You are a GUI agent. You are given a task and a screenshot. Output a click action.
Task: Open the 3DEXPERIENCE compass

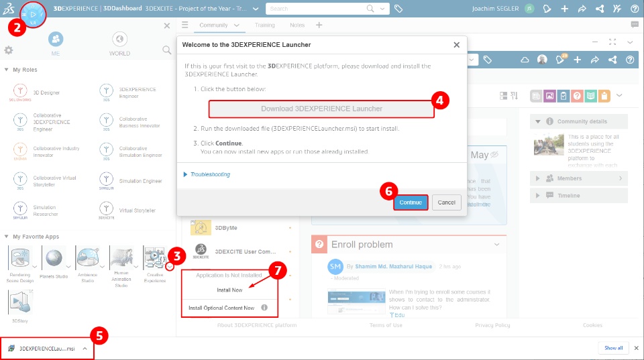pyautogui.click(x=34, y=14)
